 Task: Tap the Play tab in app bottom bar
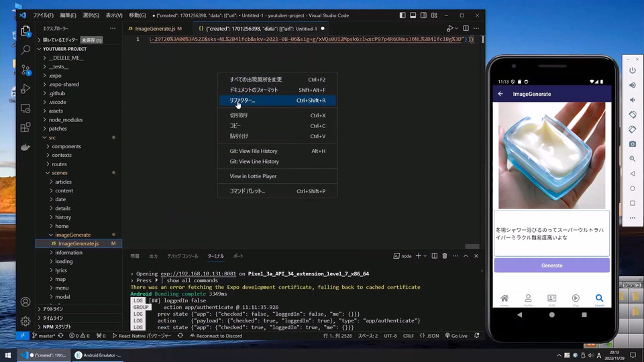click(x=576, y=300)
